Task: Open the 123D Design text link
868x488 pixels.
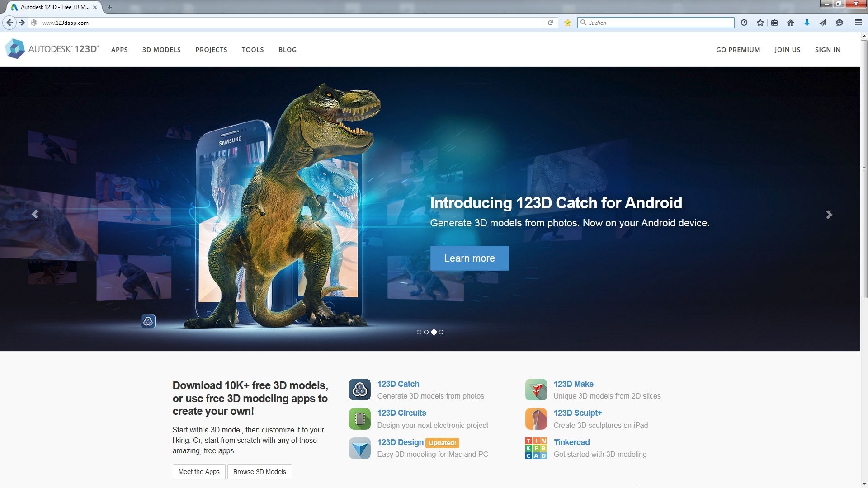Action: click(x=400, y=442)
